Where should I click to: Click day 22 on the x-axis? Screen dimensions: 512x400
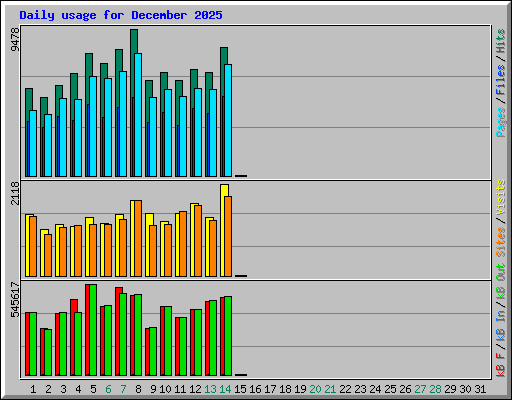click(345, 389)
